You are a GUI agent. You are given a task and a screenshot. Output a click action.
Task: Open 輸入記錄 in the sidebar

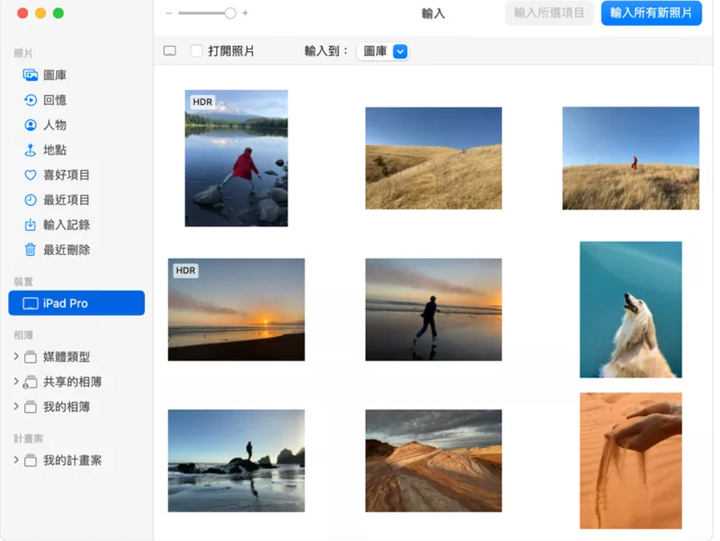pos(66,225)
